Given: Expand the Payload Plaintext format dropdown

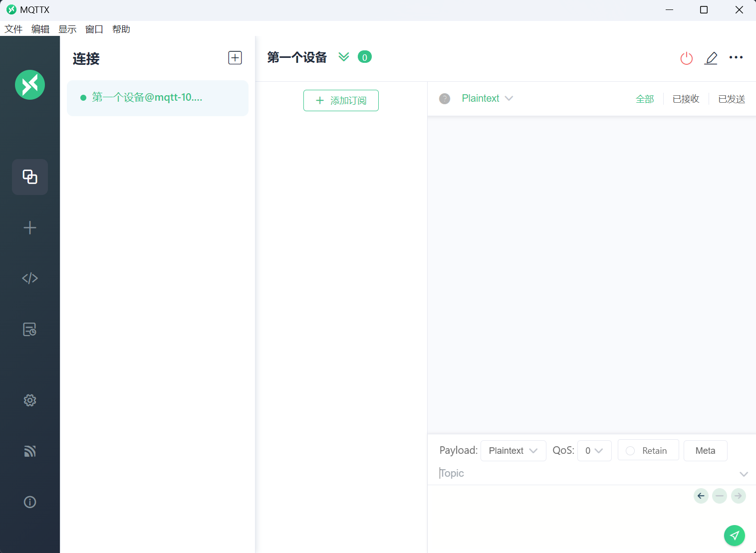Looking at the screenshot, I should click(x=513, y=451).
